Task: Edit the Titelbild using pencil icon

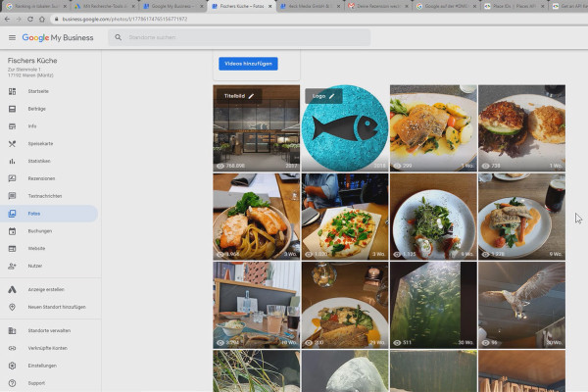Action: pyautogui.click(x=251, y=96)
